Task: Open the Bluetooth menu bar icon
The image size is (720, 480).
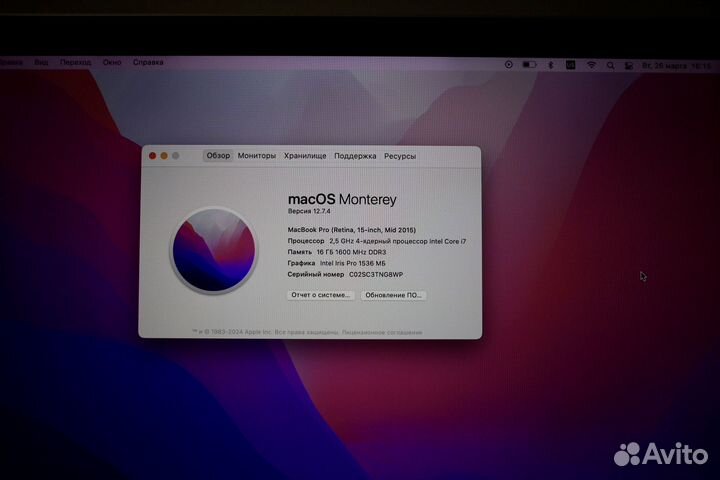Action: pos(551,65)
